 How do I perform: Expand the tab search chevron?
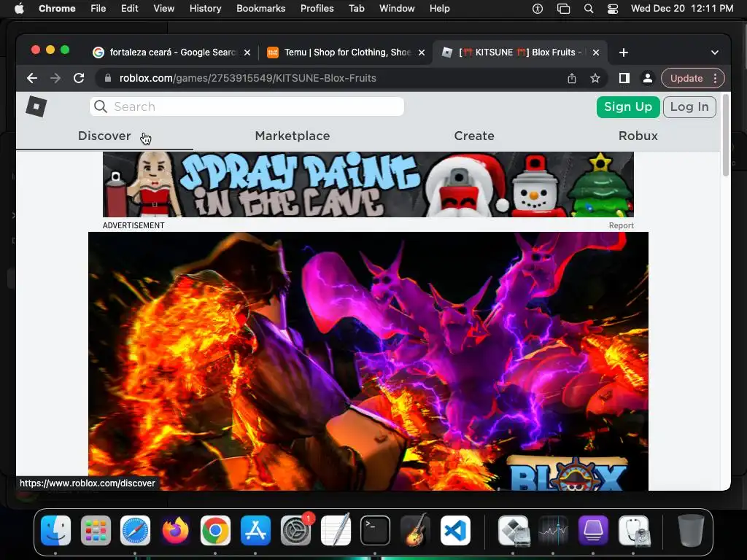pyautogui.click(x=715, y=52)
